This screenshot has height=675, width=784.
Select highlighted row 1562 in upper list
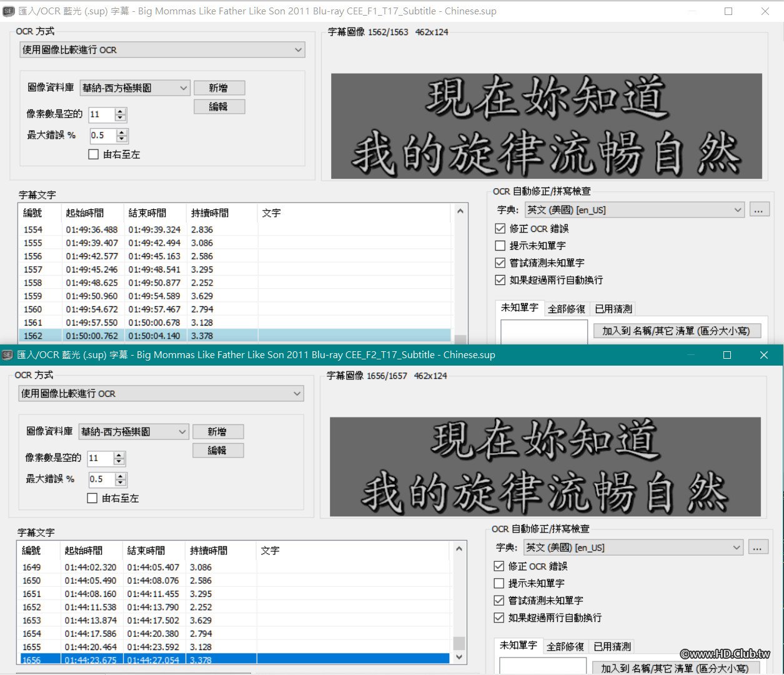click(x=234, y=336)
